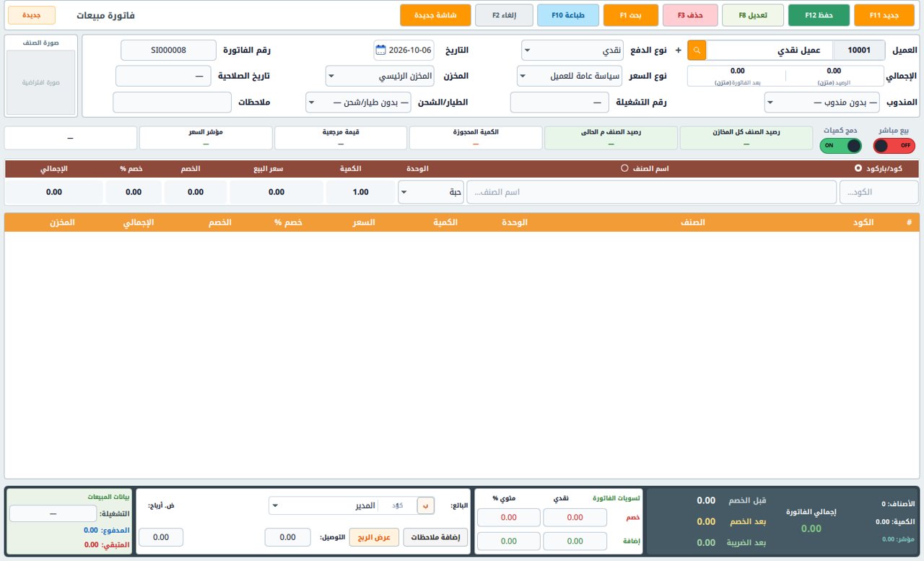Select the كود/باركود radio option
This screenshot has width=924, height=561.
tap(858, 168)
